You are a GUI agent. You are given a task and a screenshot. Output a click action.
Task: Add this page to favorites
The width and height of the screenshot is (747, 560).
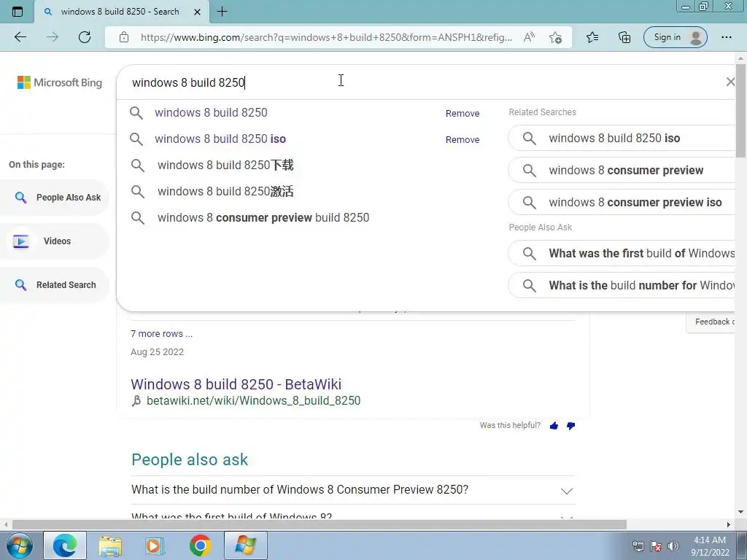tap(555, 37)
